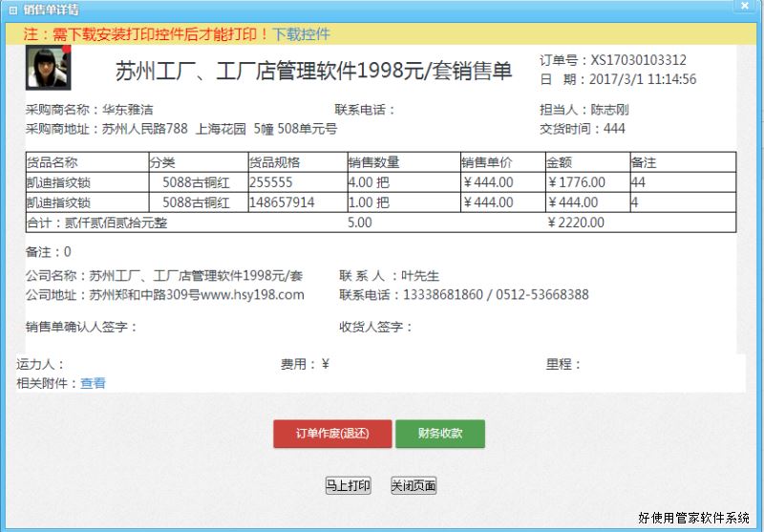Click the 下载控件 link to download print control
The image size is (764, 532).
[x=302, y=34]
